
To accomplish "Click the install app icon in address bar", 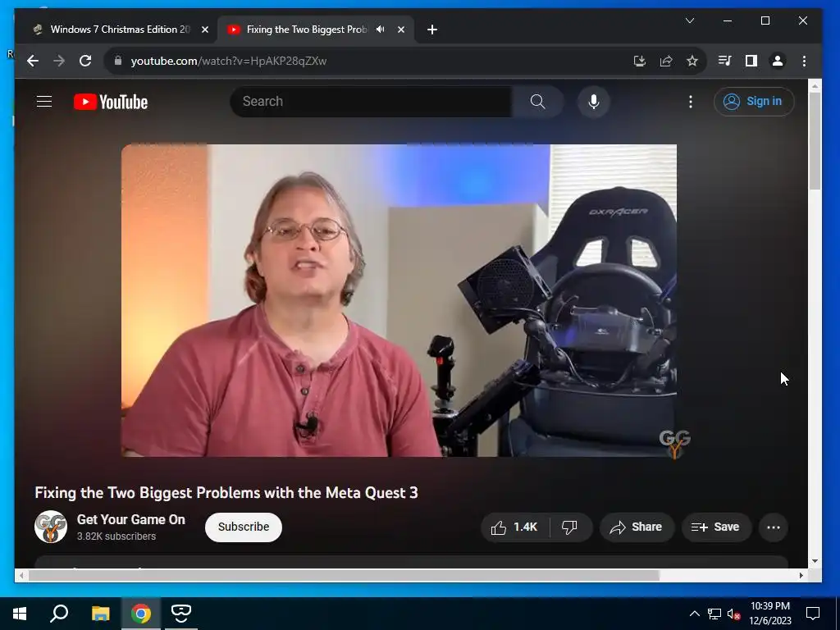I will coord(640,61).
